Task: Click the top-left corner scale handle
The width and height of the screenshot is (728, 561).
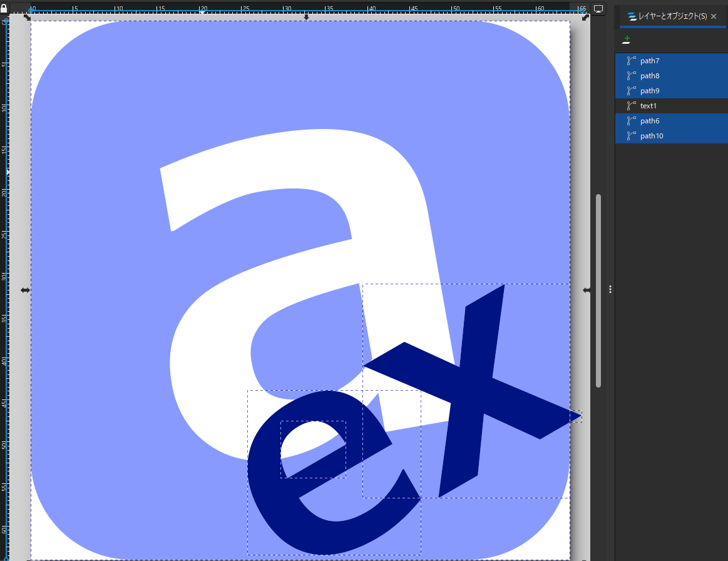Action: pos(27,18)
